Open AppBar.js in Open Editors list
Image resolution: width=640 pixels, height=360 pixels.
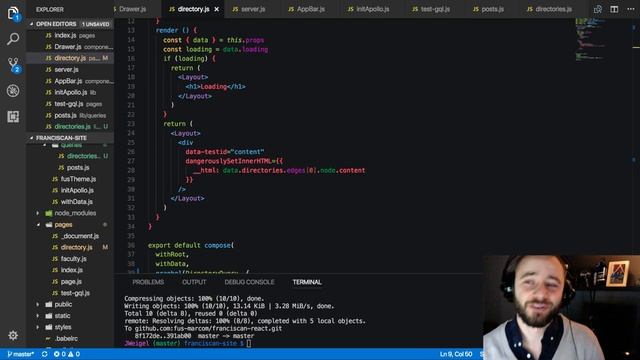pos(70,81)
